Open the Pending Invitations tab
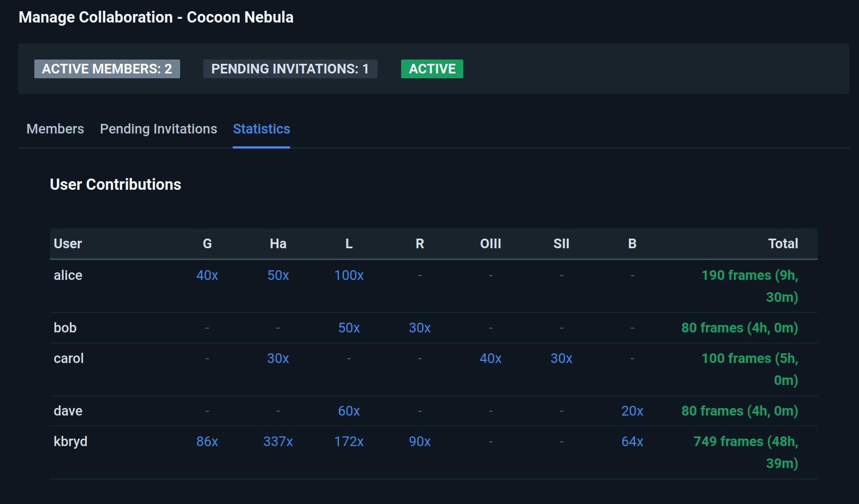The width and height of the screenshot is (859, 504). coord(158,129)
